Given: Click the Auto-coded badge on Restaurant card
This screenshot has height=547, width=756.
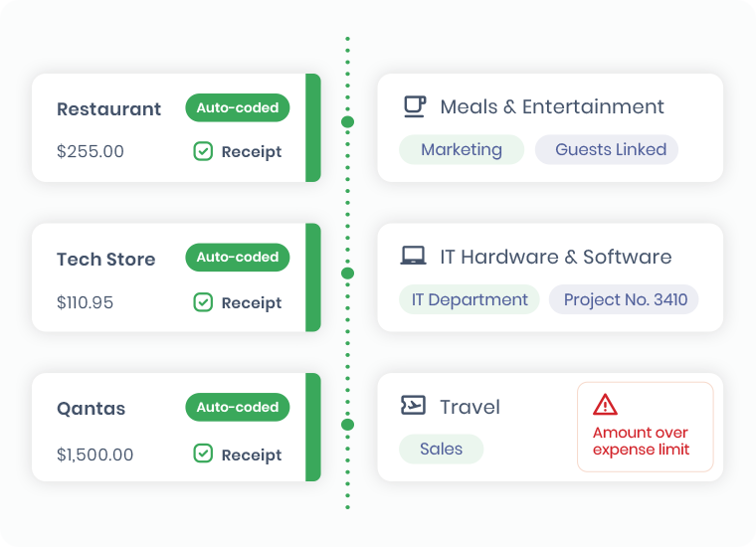Looking at the screenshot, I should click(x=238, y=107).
